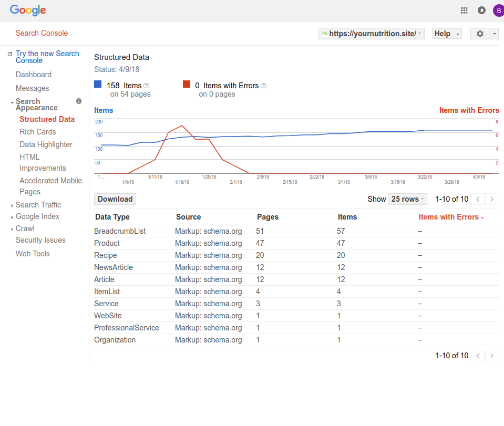Open the Help dropdown menu
504x426 pixels.
click(x=446, y=34)
